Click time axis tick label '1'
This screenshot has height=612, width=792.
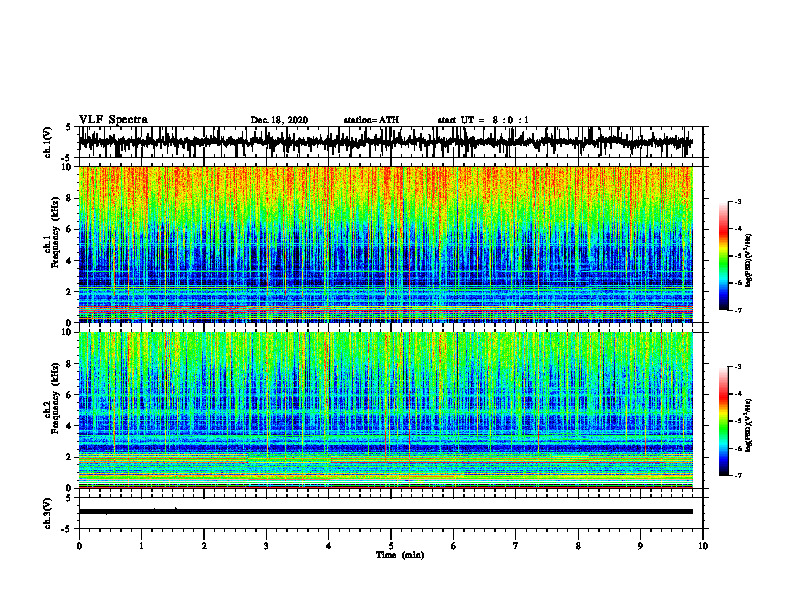[x=141, y=546]
